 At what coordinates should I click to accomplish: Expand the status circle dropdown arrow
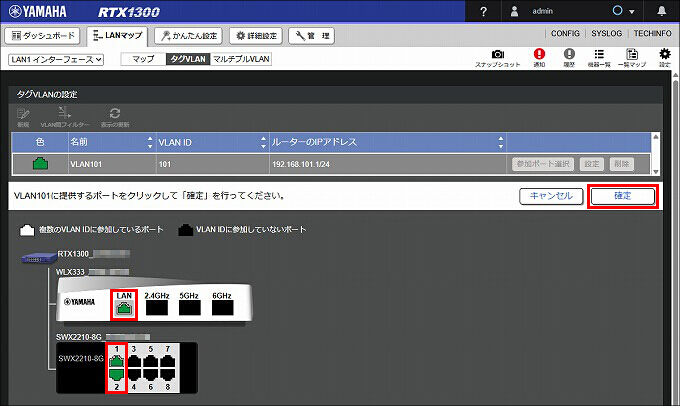(632, 12)
